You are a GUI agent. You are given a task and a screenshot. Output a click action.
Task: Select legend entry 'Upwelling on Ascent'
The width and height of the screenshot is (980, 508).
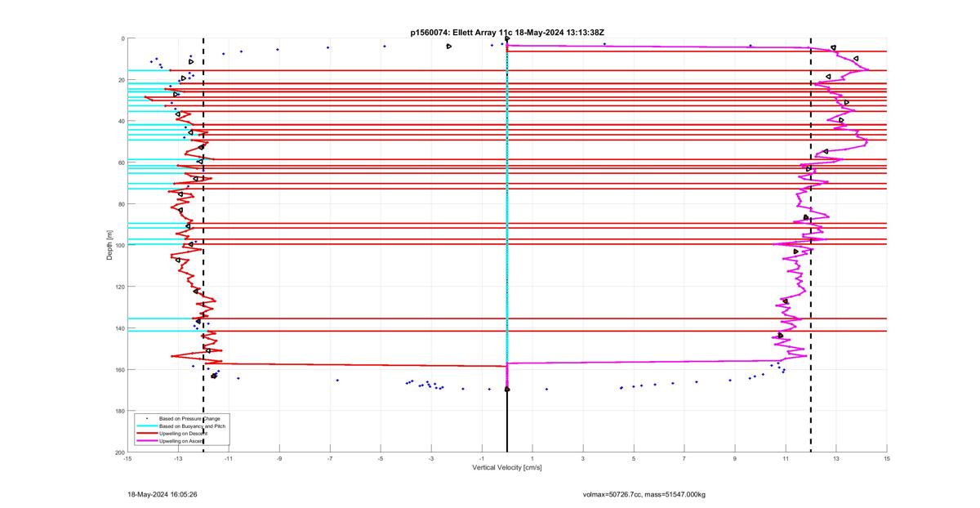point(182,441)
